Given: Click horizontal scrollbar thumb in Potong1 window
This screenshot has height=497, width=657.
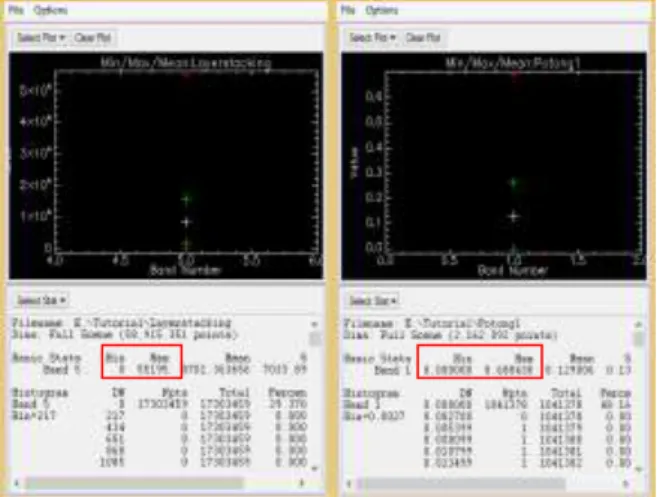Looking at the screenshot, I should pyautogui.click(x=461, y=484).
